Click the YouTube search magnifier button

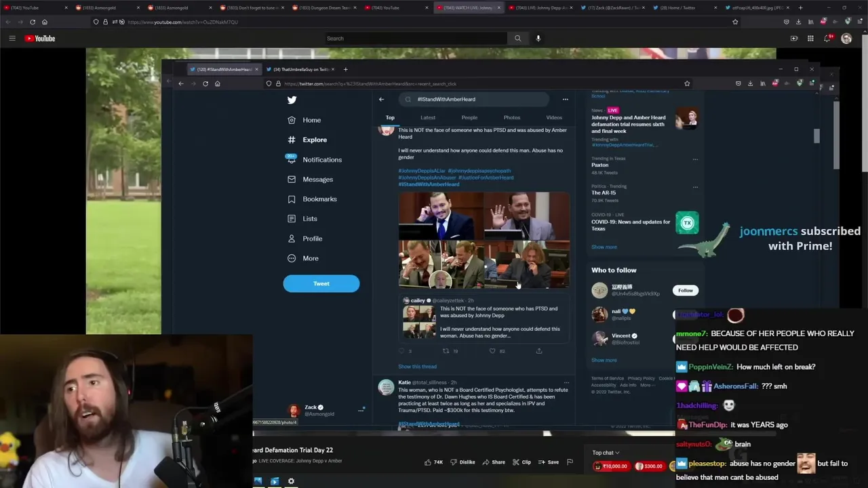(x=517, y=39)
